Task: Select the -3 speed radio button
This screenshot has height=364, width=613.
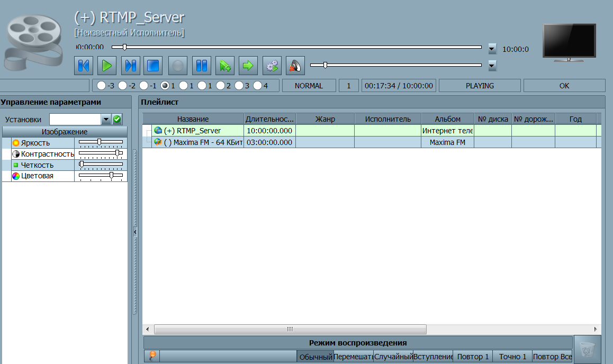Action: point(101,86)
